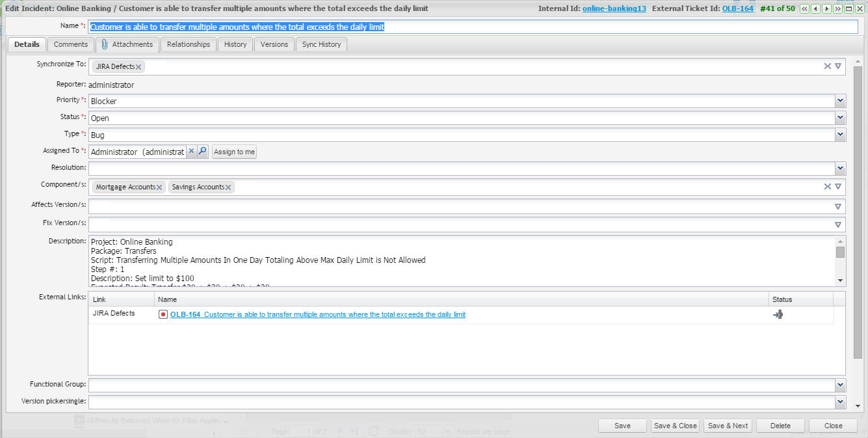Image resolution: width=868 pixels, height=438 pixels.
Task: Jump to the last incident record
Action: 837,8
